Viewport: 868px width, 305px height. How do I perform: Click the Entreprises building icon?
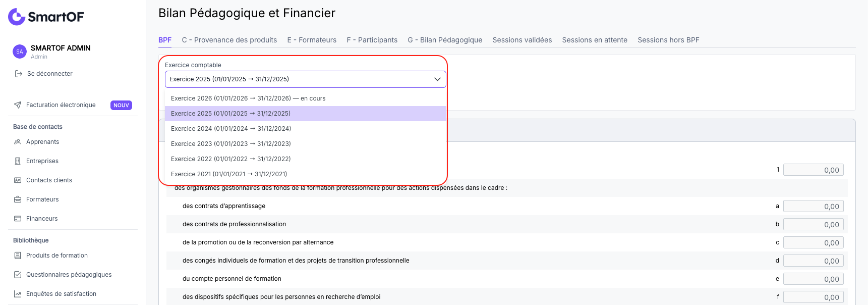18,161
